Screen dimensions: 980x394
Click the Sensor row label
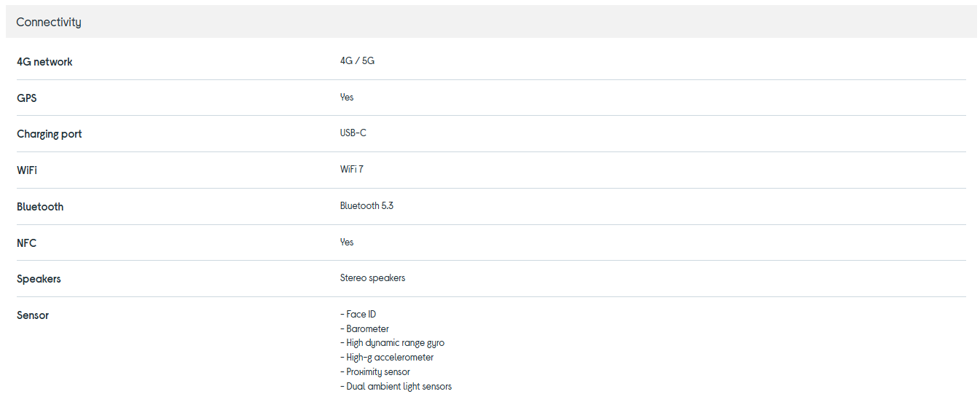pyautogui.click(x=33, y=315)
